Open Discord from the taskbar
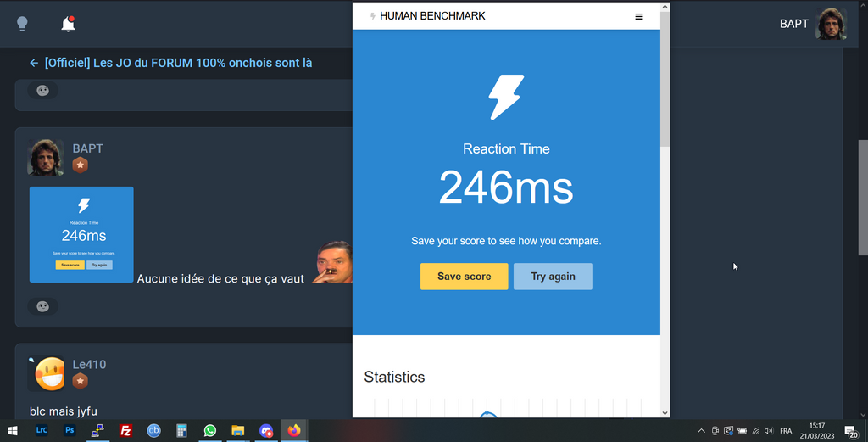 point(265,430)
